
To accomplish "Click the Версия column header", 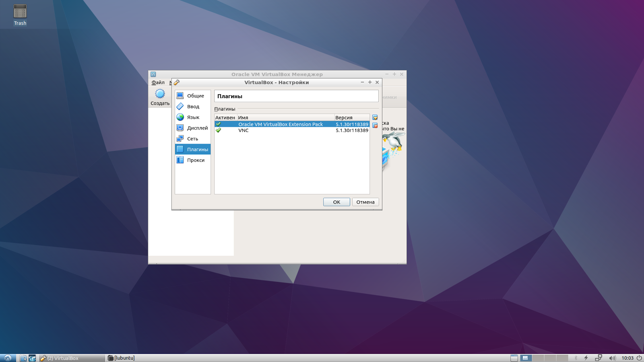I will click(351, 117).
